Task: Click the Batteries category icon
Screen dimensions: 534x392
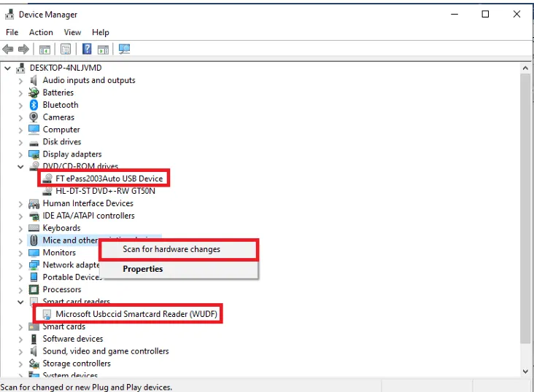Action: point(34,93)
